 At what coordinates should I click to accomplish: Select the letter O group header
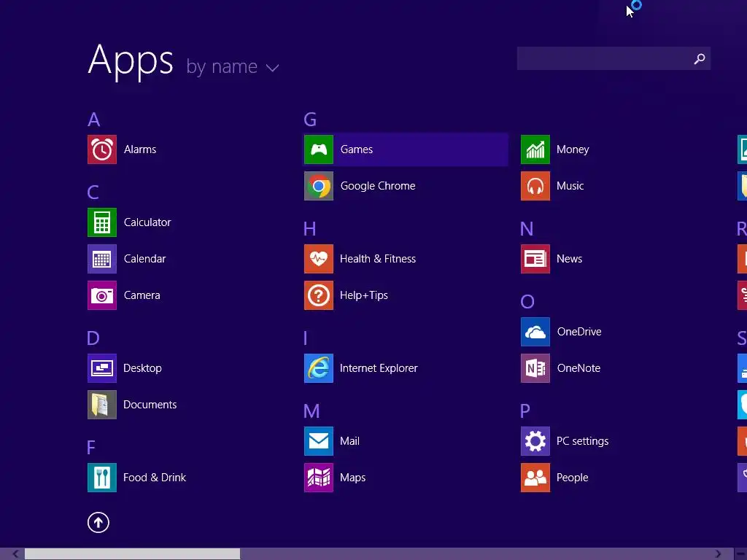click(x=527, y=302)
